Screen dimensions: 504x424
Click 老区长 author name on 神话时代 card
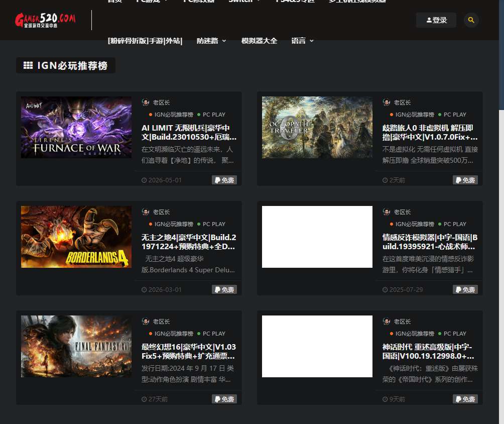tap(403, 322)
